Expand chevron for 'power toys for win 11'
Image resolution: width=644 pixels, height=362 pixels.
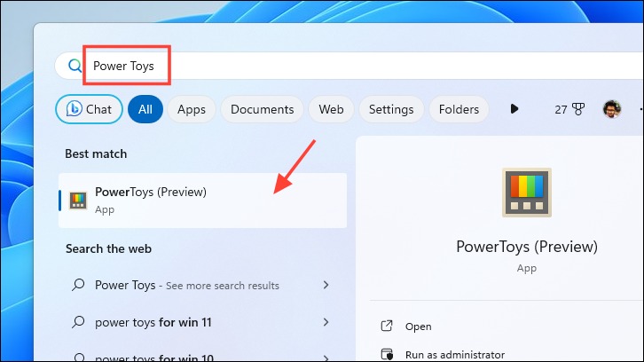[326, 322]
